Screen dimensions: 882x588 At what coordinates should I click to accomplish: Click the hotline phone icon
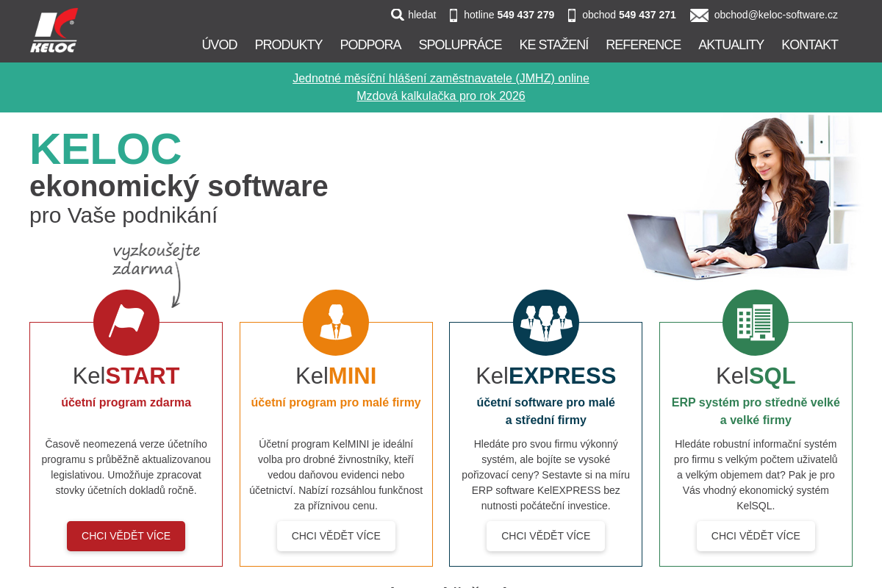click(x=454, y=14)
